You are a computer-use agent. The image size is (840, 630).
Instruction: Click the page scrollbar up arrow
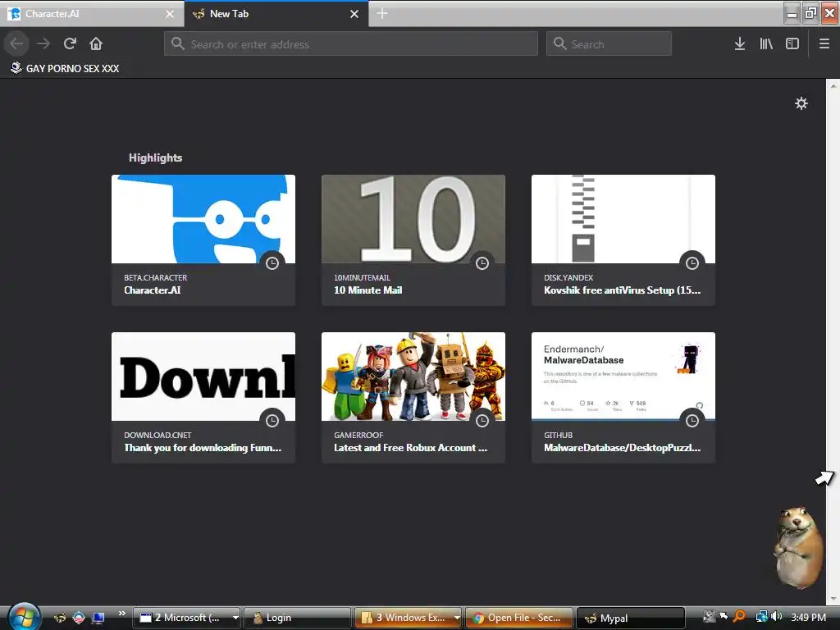[833, 84]
